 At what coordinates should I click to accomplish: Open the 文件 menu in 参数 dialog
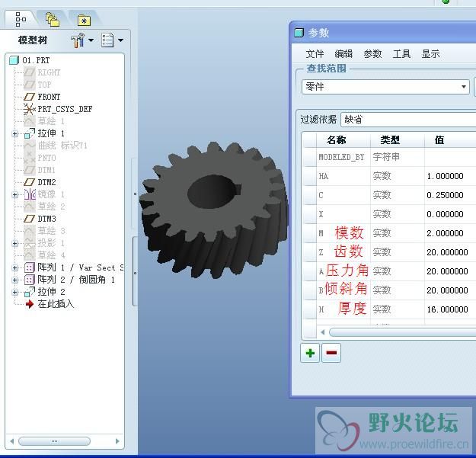pyautogui.click(x=315, y=54)
